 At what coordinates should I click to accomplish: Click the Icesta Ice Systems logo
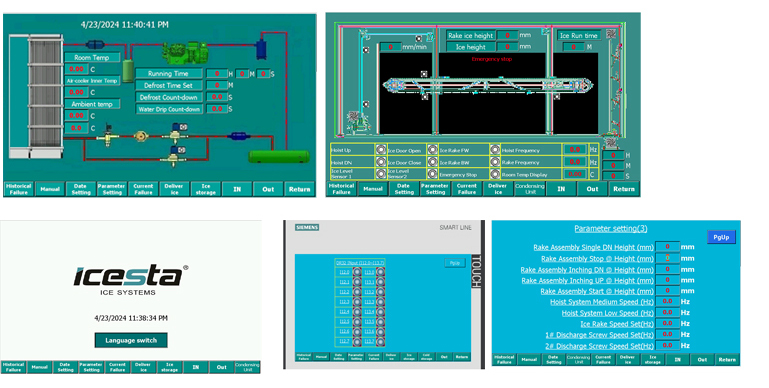point(131,280)
